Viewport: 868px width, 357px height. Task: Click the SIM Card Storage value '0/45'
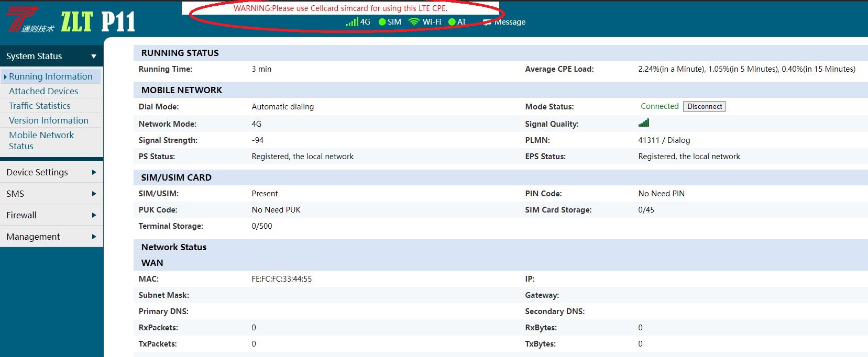tap(646, 210)
